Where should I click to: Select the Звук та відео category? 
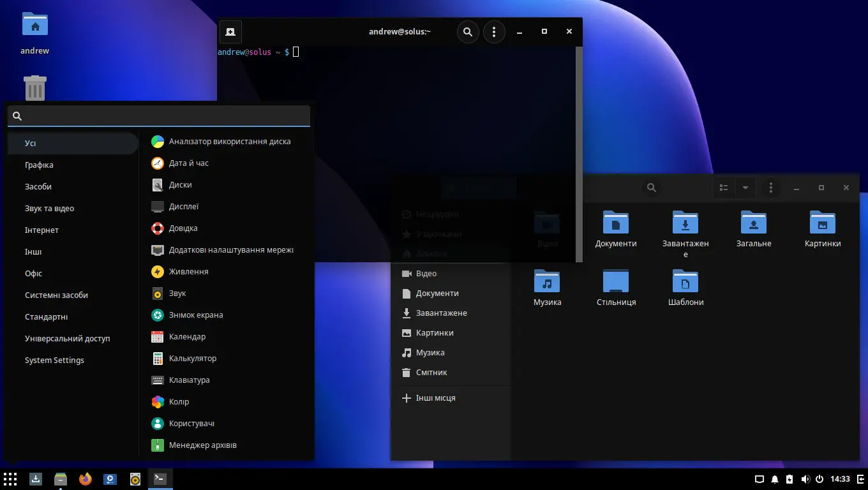click(x=73, y=209)
